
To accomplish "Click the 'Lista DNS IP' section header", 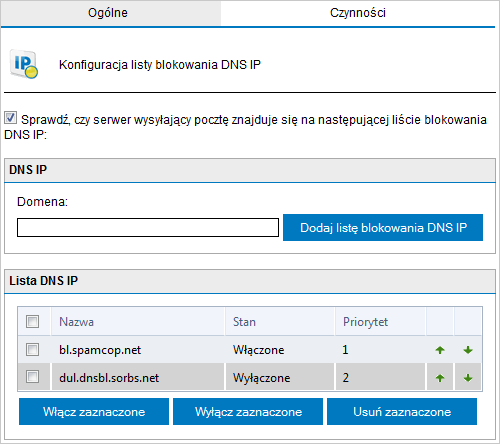I will click(250, 281).
